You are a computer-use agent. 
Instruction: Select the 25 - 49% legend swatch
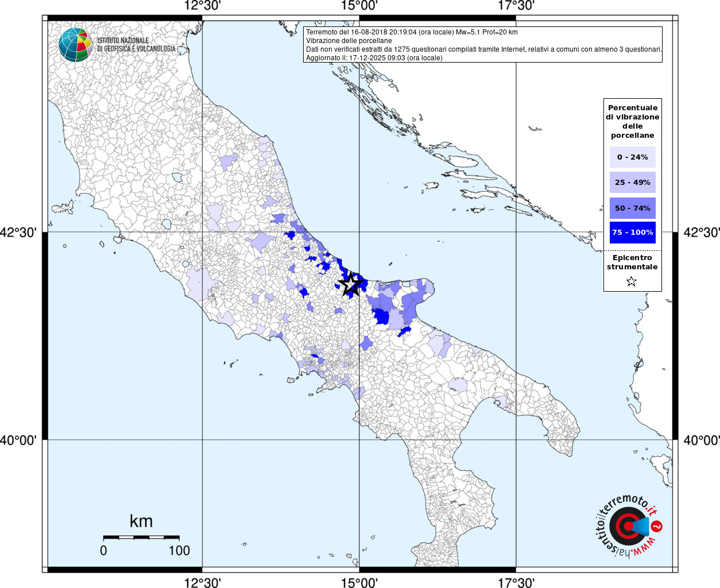(633, 182)
